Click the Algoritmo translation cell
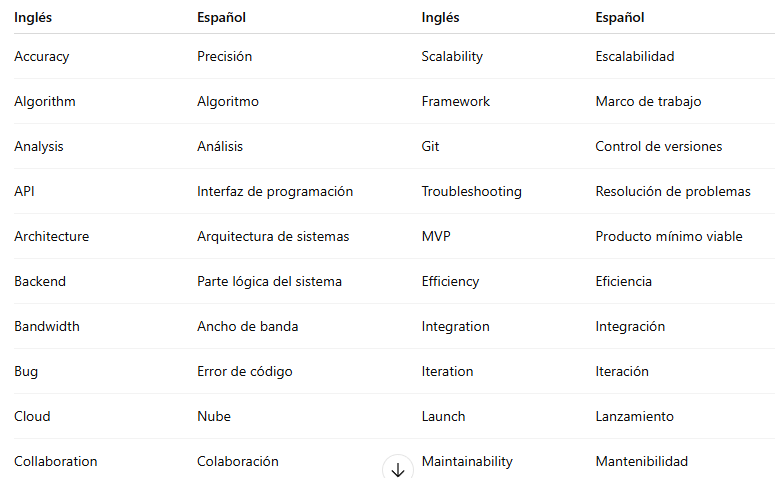This screenshot has width=775, height=478. pyautogui.click(x=228, y=101)
